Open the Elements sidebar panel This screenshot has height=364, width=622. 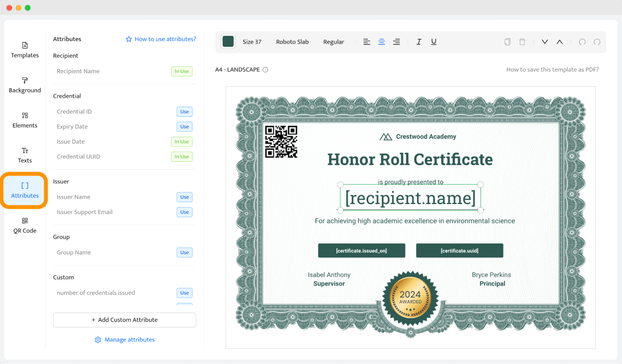pos(25,120)
